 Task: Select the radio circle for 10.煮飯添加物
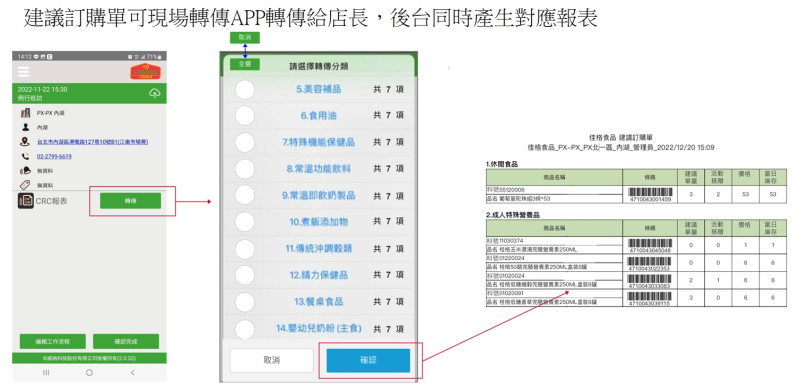tap(245, 222)
